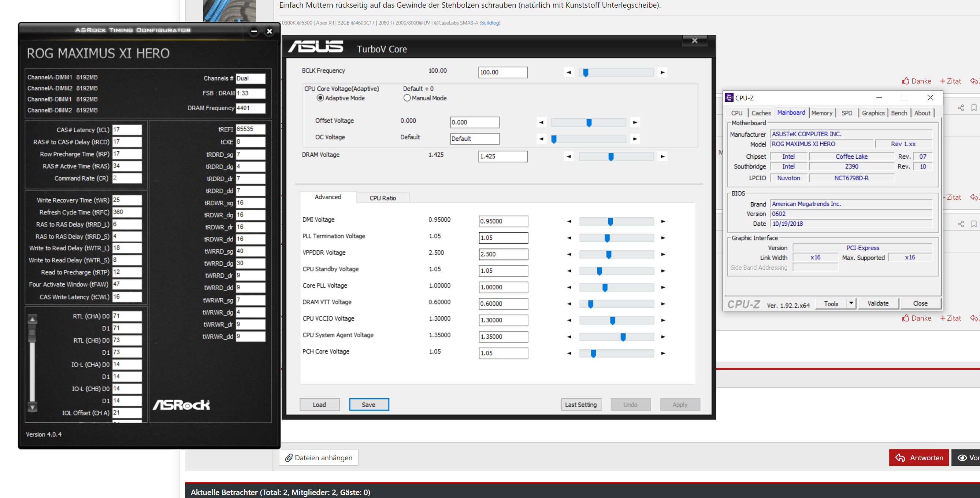This screenshot has width=980, height=498.
Task: Decrease DRAM VTT Voltage left arrow
Action: coord(569,304)
